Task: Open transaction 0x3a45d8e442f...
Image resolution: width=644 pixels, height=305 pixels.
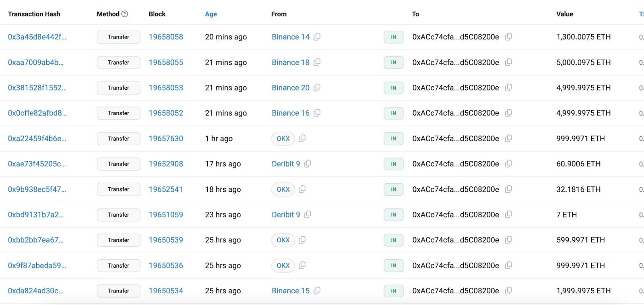Action: tap(37, 37)
